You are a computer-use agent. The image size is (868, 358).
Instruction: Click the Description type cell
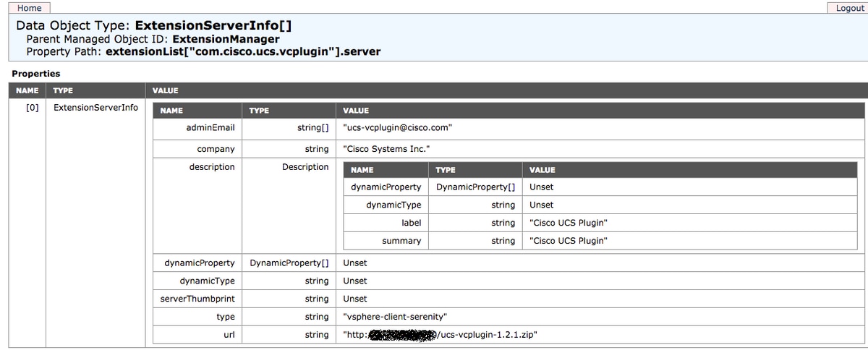(x=305, y=167)
